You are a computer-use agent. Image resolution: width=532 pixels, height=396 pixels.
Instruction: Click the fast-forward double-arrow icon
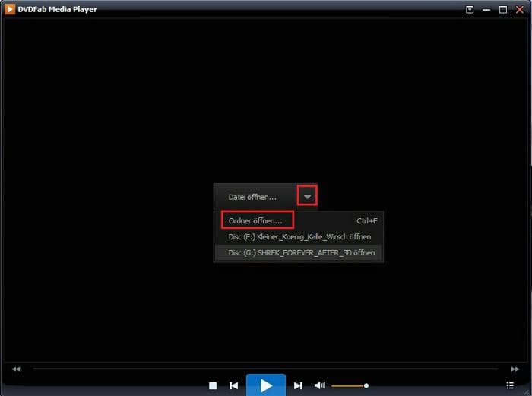[515, 369]
